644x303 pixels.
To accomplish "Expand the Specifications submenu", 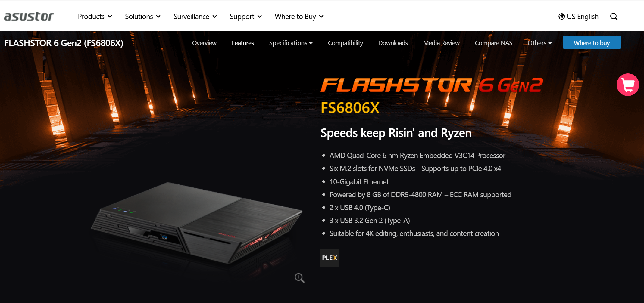I will coord(291,43).
